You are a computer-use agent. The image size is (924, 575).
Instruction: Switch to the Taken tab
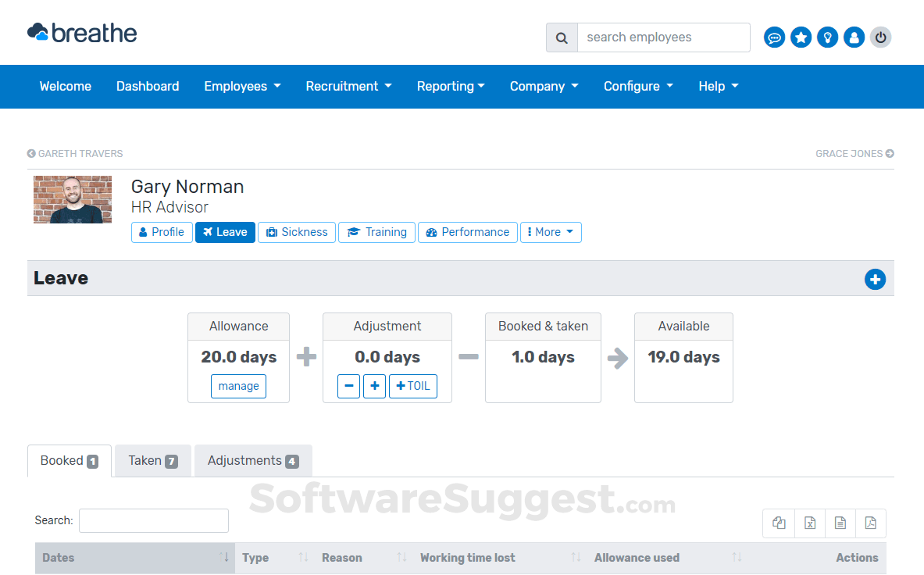click(x=152, y=461)
